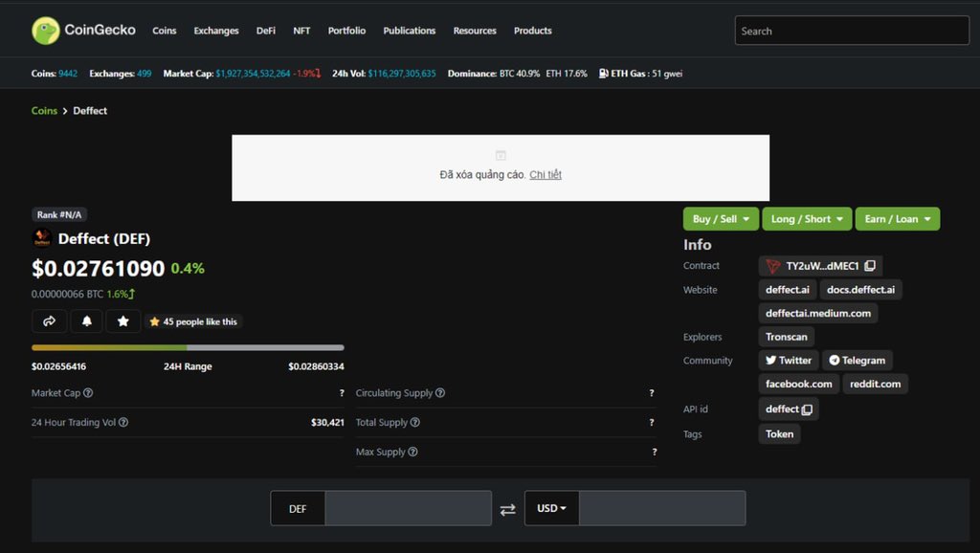Copy the TY2uW...dMEC1 contract address icon
The image size is (980, 553).
(870, 266)
